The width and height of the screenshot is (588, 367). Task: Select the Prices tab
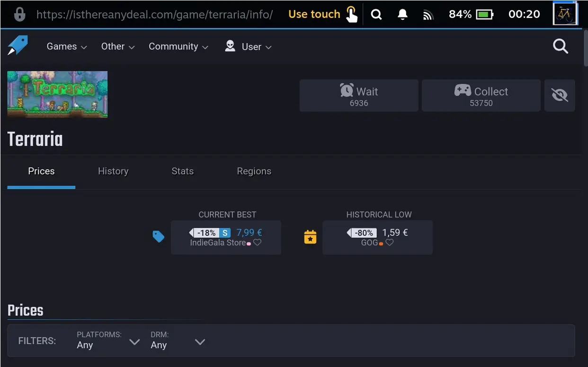[41, 171]
